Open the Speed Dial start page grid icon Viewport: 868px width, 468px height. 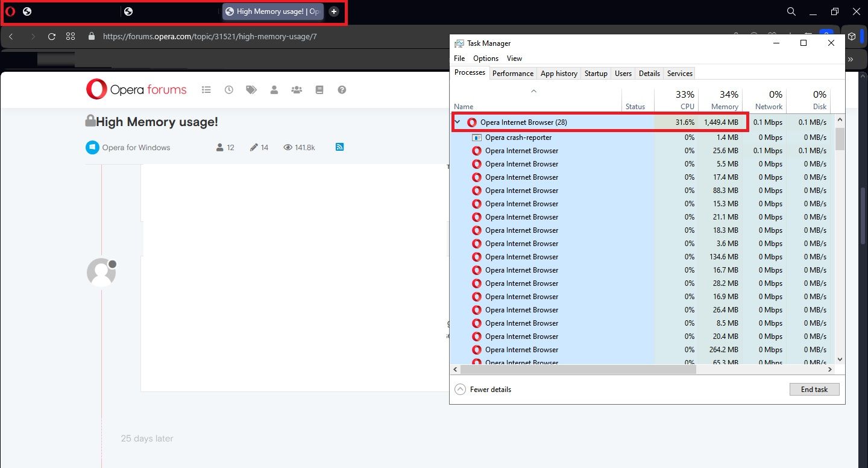tap(71, 36)
